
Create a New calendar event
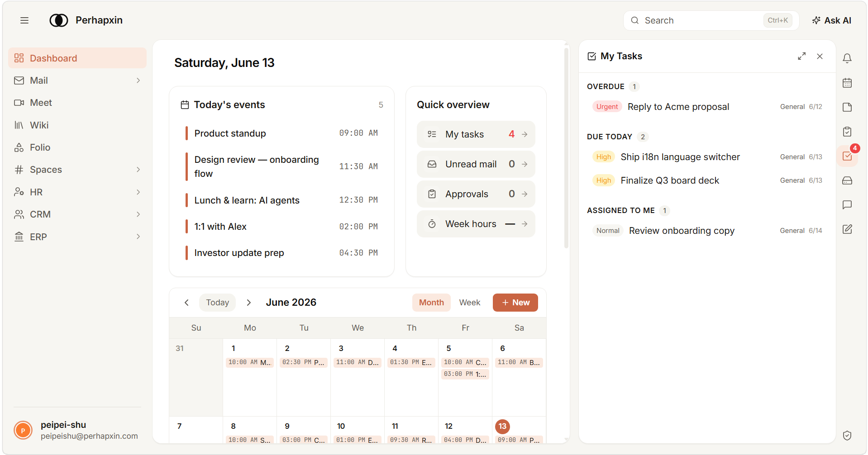515,303
